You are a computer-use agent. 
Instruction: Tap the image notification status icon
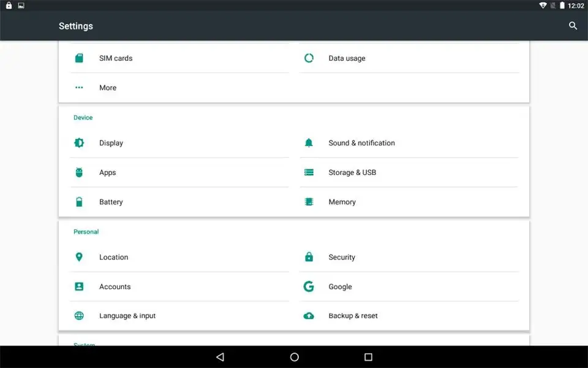click(x=21, y=6)
